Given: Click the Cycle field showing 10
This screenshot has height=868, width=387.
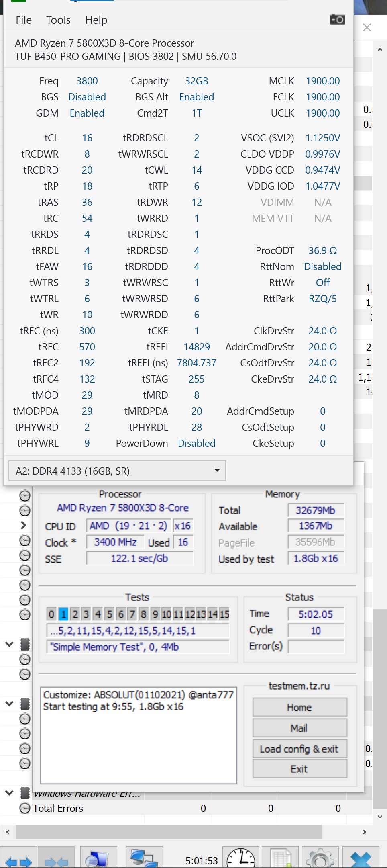Looking at the screenshot, I should [316, 631].
